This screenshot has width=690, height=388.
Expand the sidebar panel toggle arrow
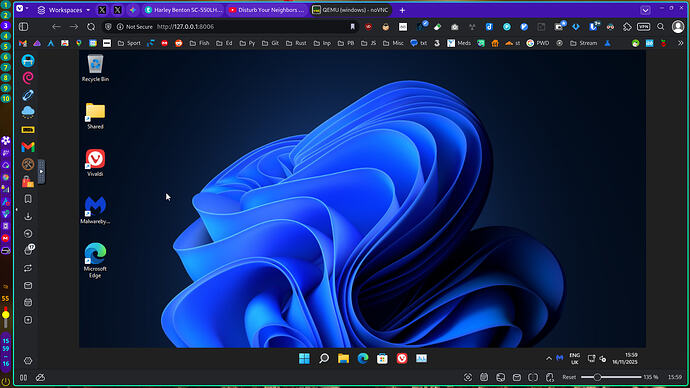(x=41, y=172)
